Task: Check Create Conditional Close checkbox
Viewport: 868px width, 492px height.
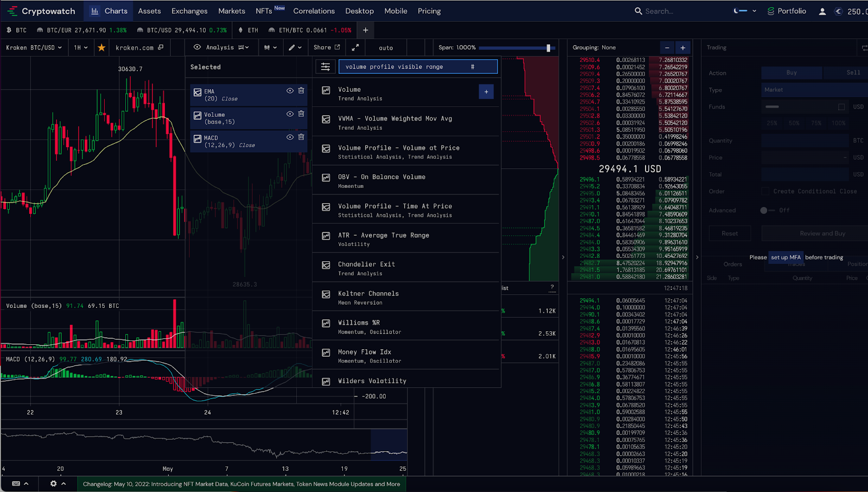Action: (x=765, y=191)
